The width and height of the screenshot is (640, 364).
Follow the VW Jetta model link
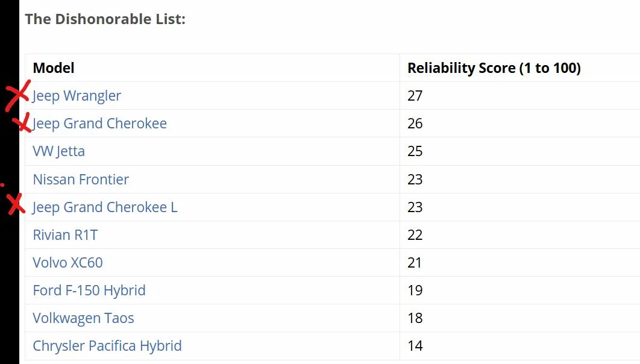tap(59, 151)
